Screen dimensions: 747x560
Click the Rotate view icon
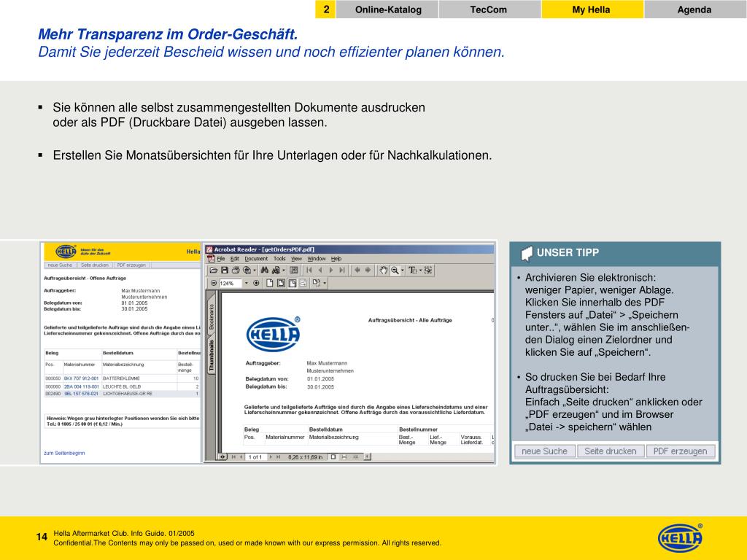point(317,282)
